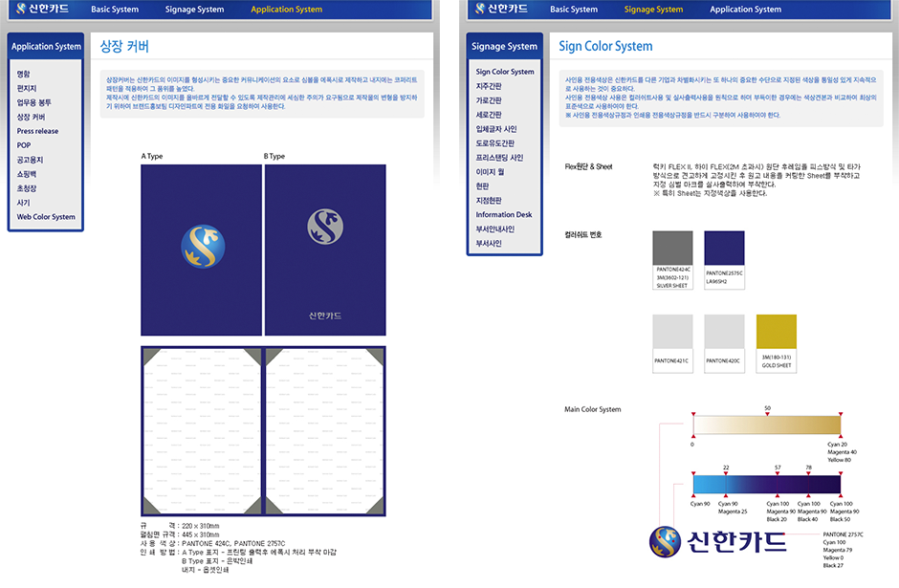
Task: Click the right inner page of the opened cover
Action: (x=324, y=431)
